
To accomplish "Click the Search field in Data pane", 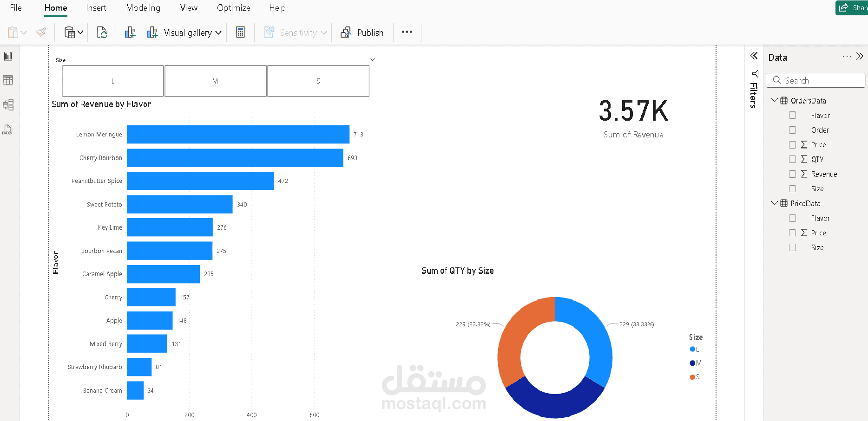I will click(x=815, y=80).
